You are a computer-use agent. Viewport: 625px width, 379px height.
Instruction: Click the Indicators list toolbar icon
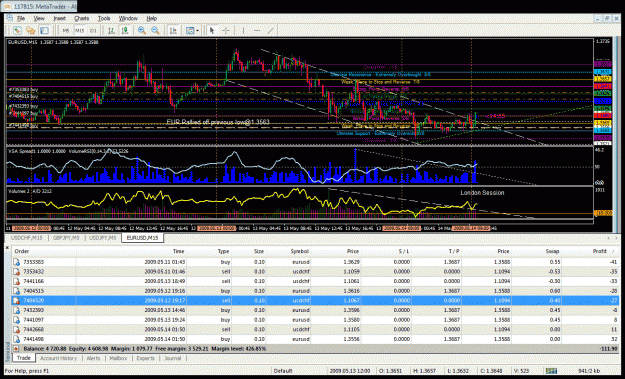173,30
